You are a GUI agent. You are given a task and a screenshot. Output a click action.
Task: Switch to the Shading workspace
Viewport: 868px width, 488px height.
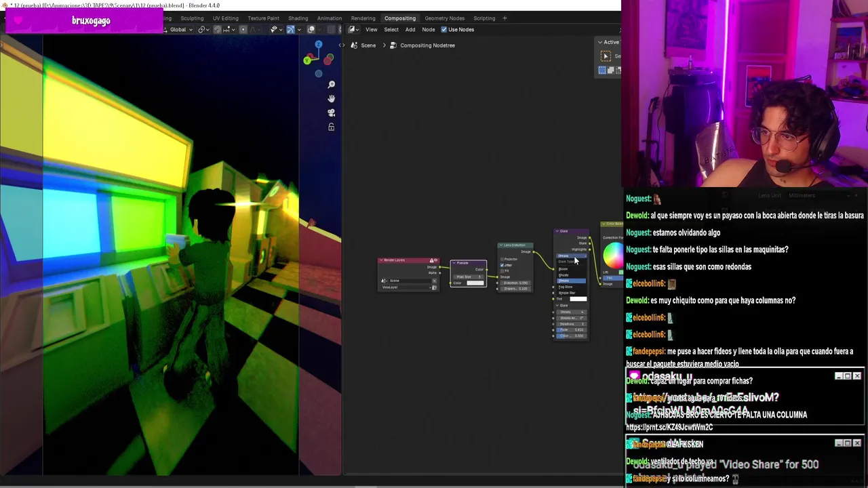pyautogui.click(x=298, y=18)
